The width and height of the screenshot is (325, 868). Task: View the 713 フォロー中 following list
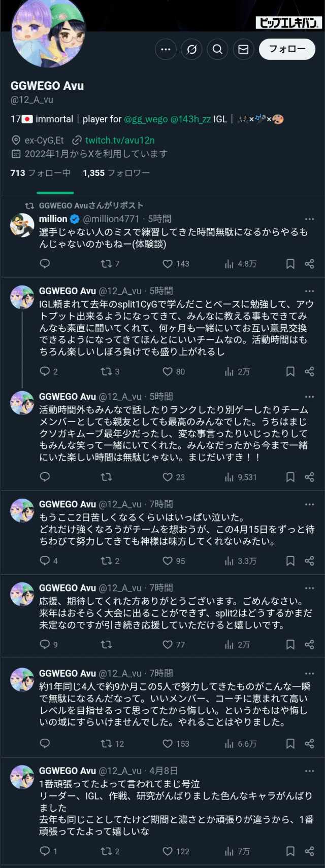(x=41, y=173)
